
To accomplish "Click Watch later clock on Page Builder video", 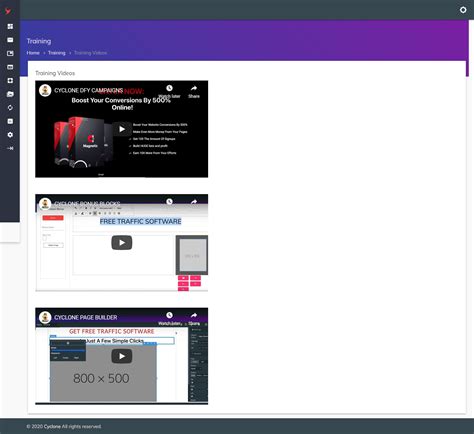I will [169, 315].
